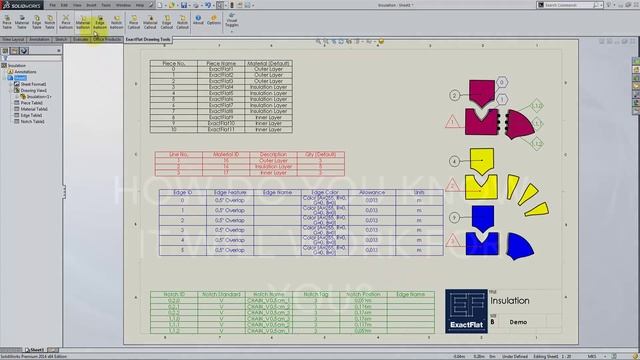Click the Piece Callout tool
Image resolution: width=640 pixels, height=360 pixels.
click(x=134, y=22)
